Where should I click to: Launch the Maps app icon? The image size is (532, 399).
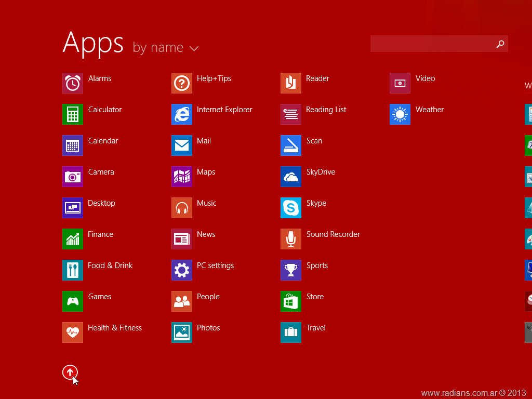click(x=182, y=177)
